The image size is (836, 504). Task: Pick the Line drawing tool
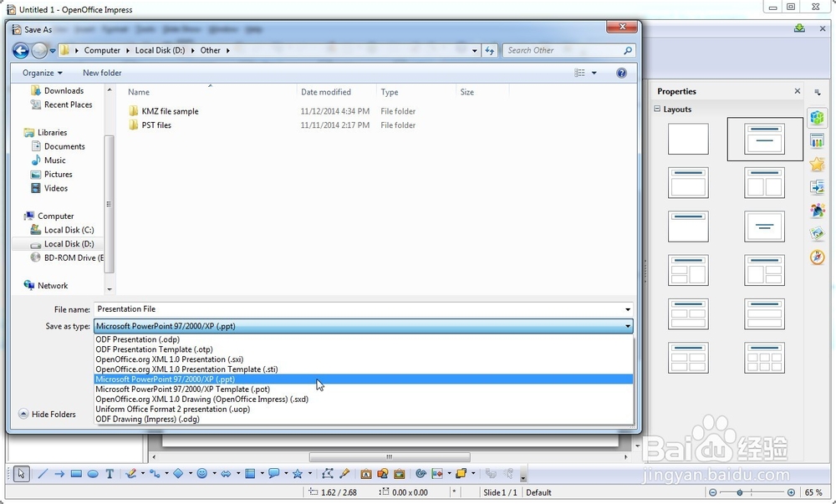(43, 474)
